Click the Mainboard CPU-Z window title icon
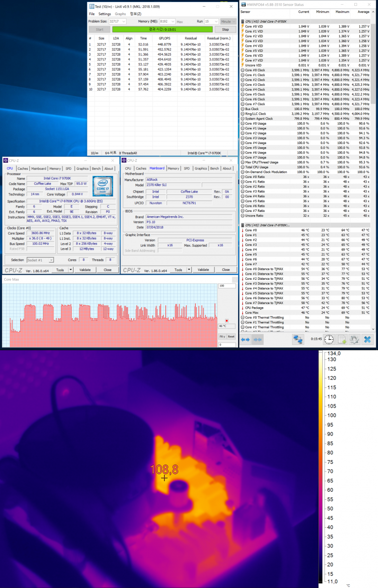 pos(124,160)
